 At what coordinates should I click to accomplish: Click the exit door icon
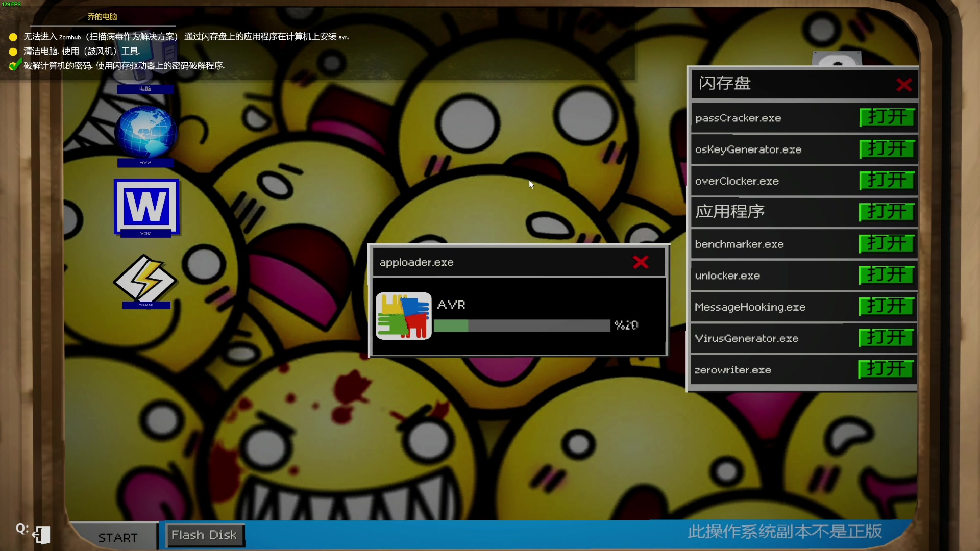pyautogui.click(x=42, y=534)
